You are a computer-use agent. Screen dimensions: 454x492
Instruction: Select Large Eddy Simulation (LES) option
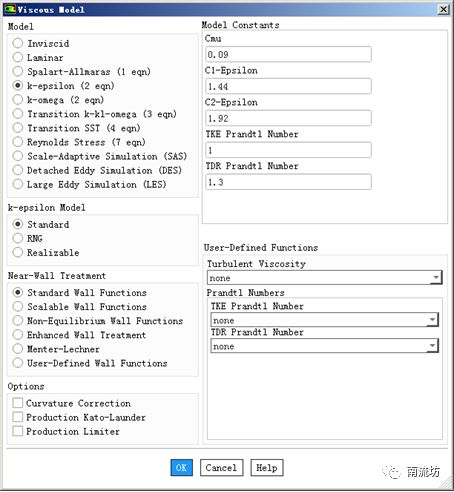click(x=18, y=184)
